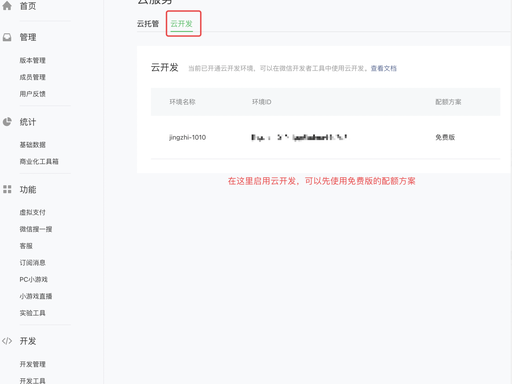The height and width of the screenshot is (384, 512).
Task: Open 开发管理 under 开发
Action: point(32,364)
